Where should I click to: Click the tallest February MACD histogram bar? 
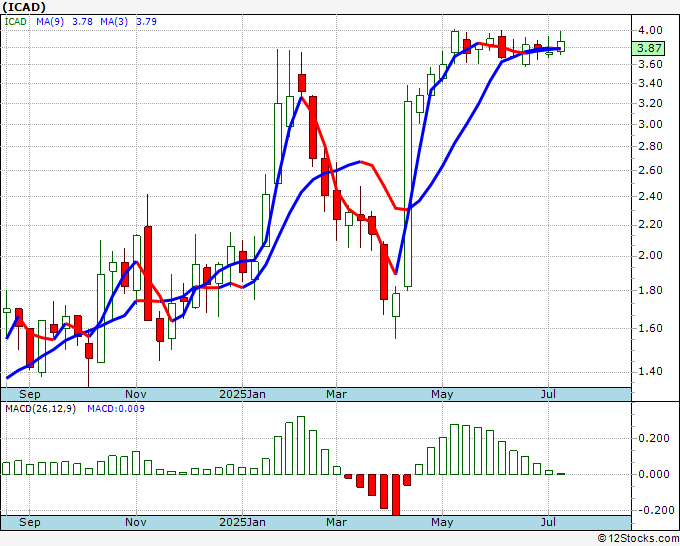(301, 445)
